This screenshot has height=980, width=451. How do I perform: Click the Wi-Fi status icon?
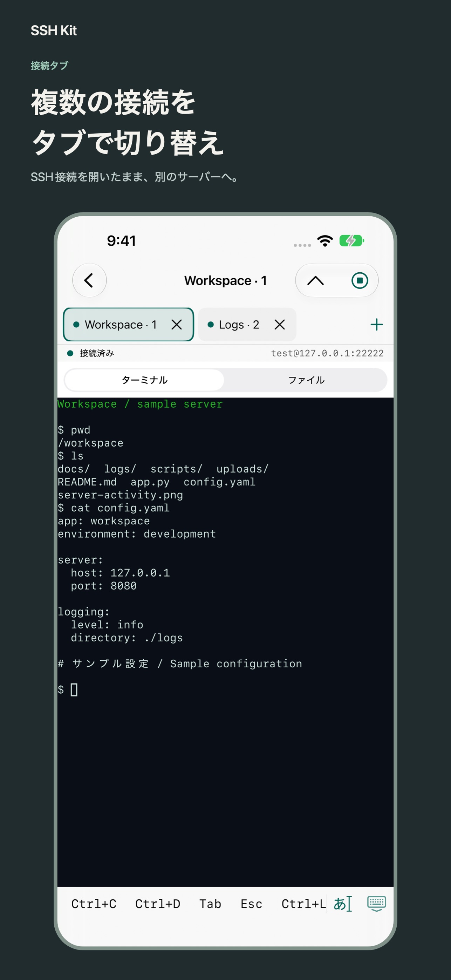point(325,241)
